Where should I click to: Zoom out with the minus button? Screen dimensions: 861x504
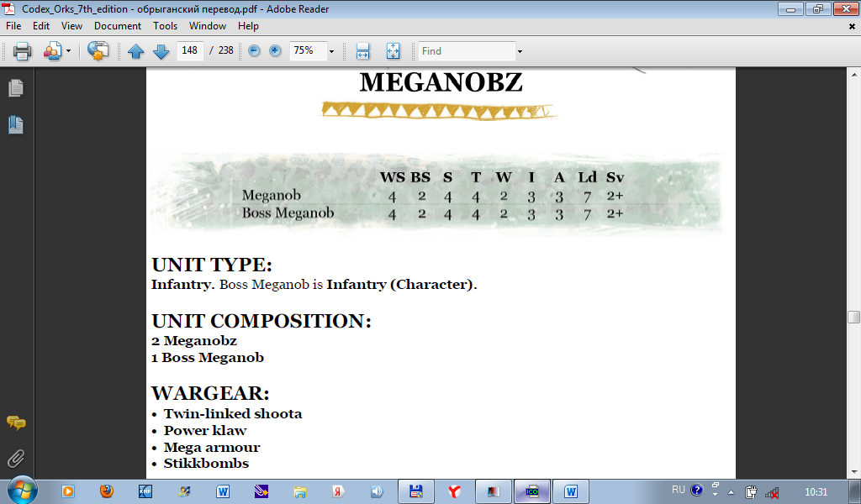tap(254, 51)
